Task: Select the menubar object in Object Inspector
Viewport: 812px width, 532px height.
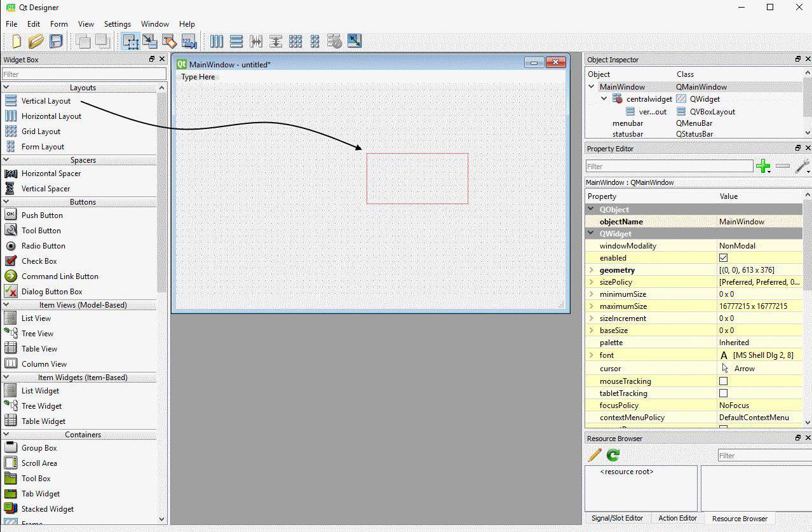Action: click(628, 123)
